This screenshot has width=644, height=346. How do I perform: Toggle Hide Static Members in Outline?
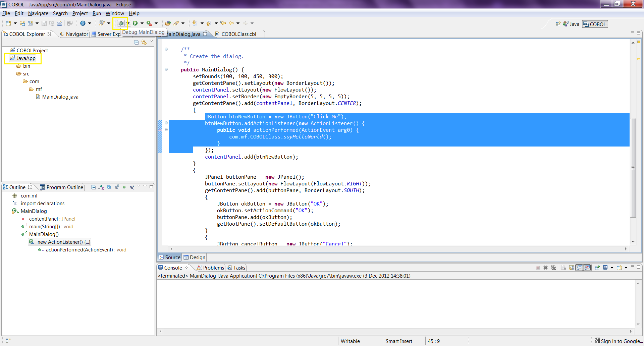tap(116, 187)
